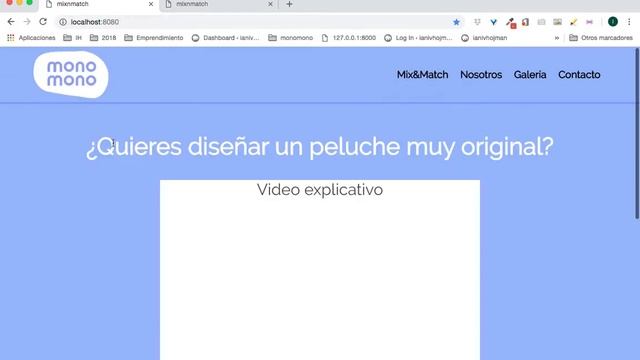Click the purple bow extension icon
640x360 pixels.
589,22
